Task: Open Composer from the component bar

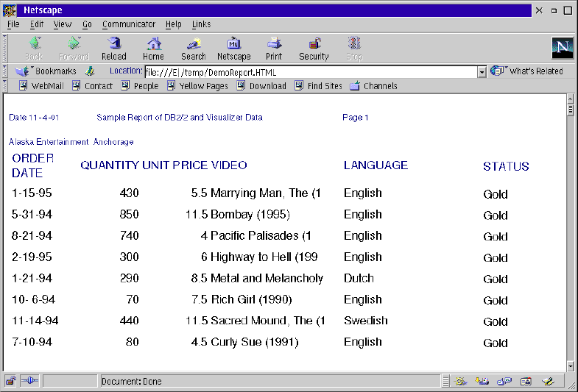Action: [x=548, y=381]
